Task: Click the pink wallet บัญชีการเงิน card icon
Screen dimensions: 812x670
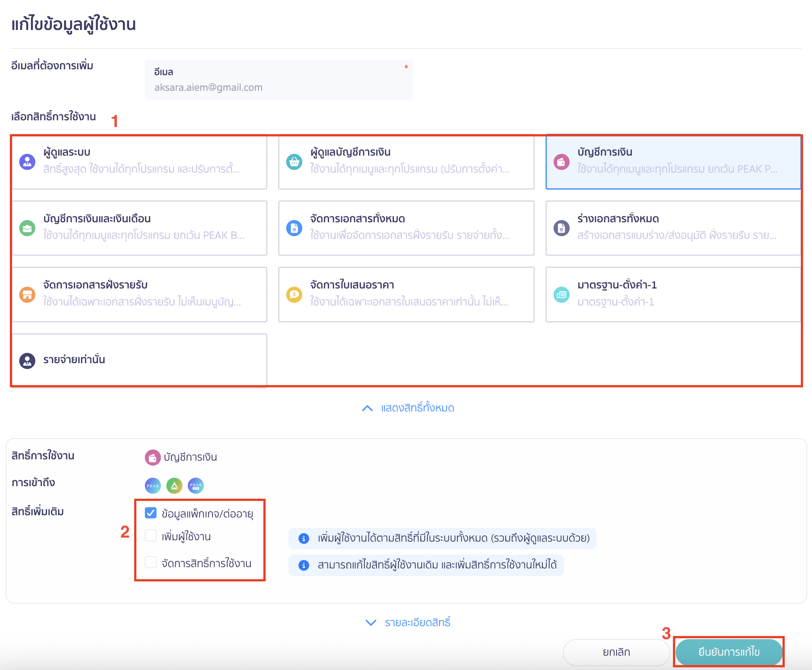Action: point(562,161)
